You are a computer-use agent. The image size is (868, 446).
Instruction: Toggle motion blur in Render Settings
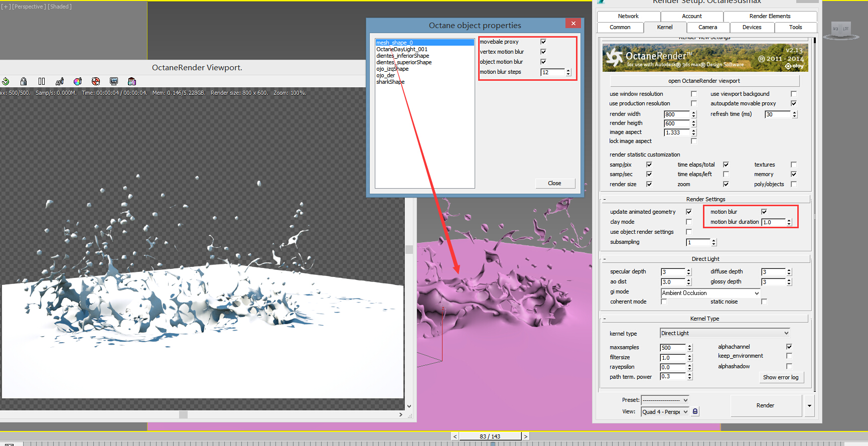(x=764, y=212)
